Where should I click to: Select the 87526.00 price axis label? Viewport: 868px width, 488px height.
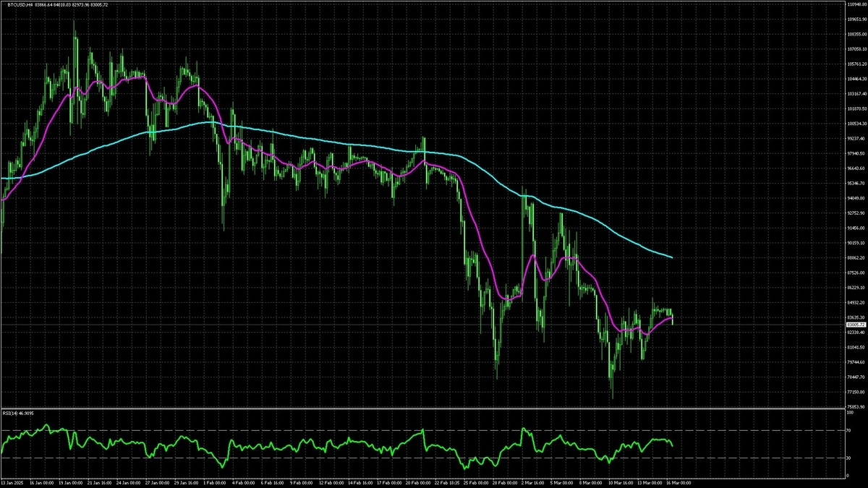coord(856,273)
